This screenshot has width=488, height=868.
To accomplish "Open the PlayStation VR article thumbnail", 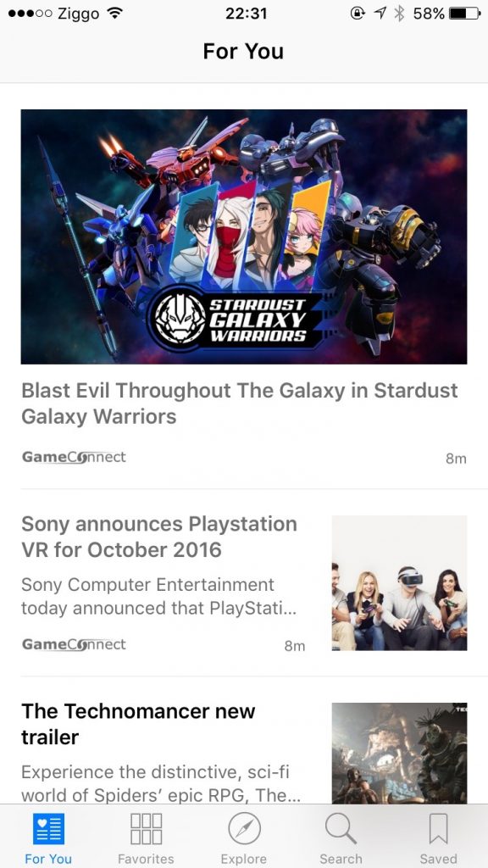I will 400,583.
